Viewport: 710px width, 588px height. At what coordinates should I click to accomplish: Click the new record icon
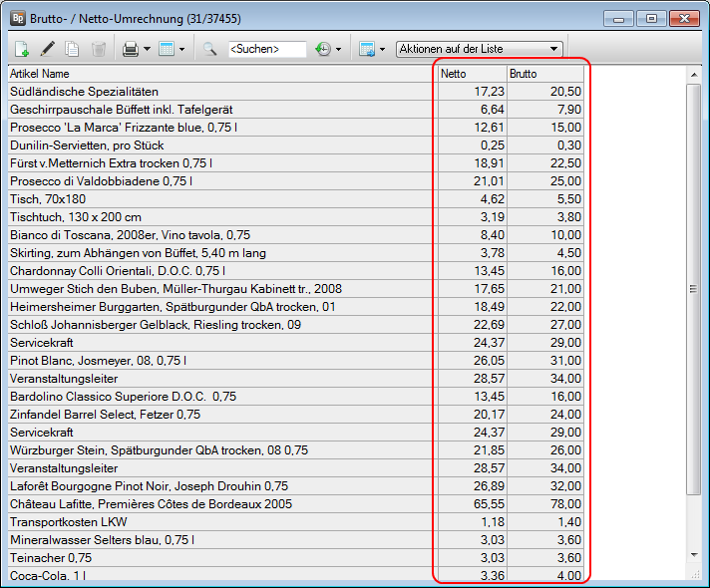22,49
